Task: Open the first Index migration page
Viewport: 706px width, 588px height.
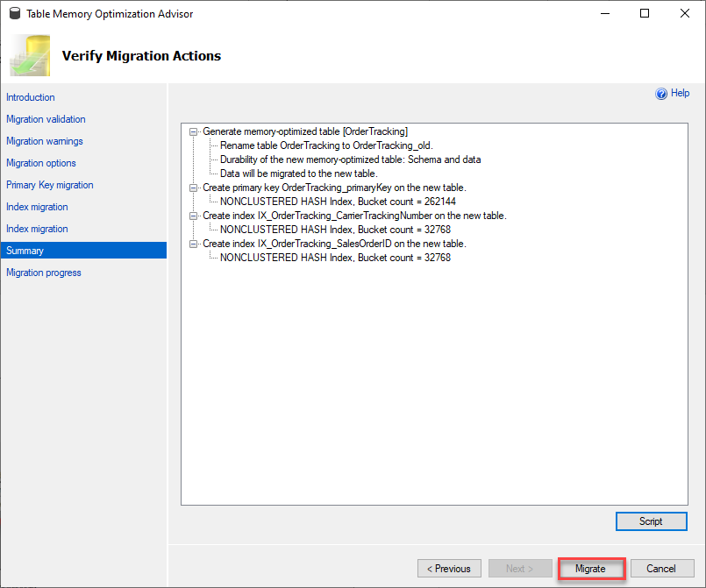Action: [x=38, y=207]
